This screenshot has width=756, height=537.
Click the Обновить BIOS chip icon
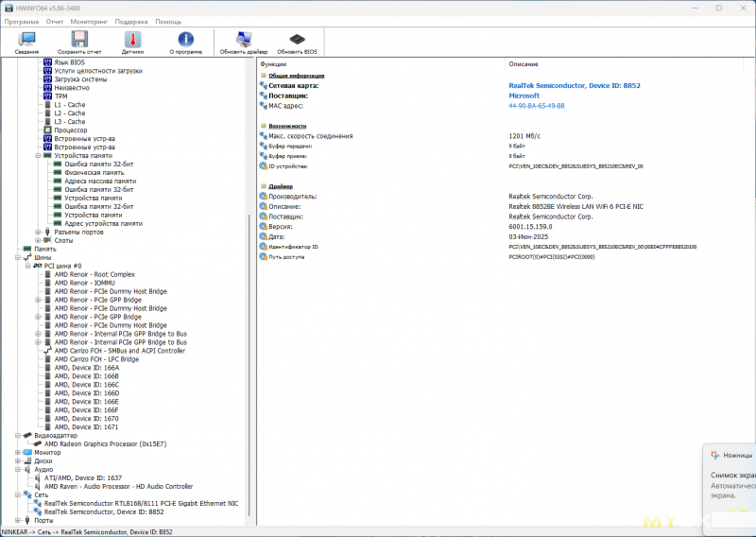point(297,43)
